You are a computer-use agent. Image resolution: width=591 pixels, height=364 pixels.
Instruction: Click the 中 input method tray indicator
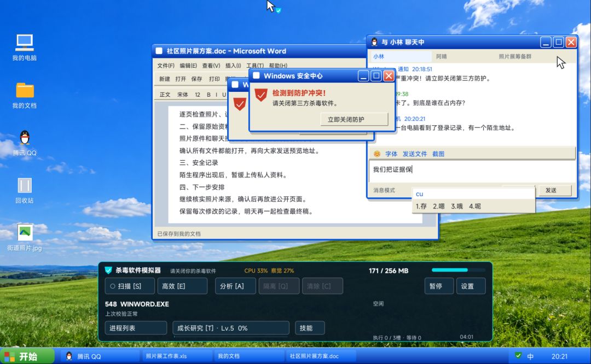[530, 356]
